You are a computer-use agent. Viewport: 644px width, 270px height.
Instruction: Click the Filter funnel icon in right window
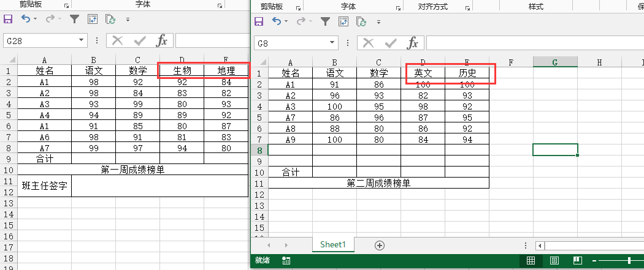[x=325, y=21]
